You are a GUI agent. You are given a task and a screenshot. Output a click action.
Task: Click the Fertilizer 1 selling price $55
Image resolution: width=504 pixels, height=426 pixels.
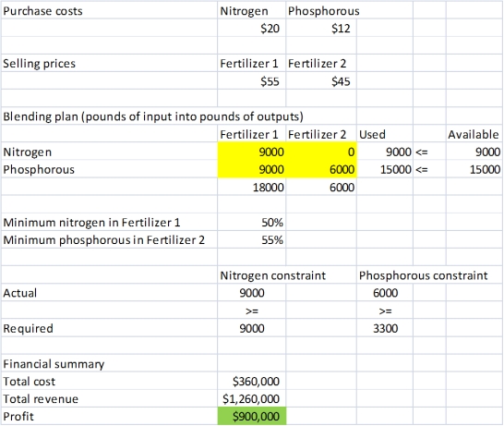[251, 80]
